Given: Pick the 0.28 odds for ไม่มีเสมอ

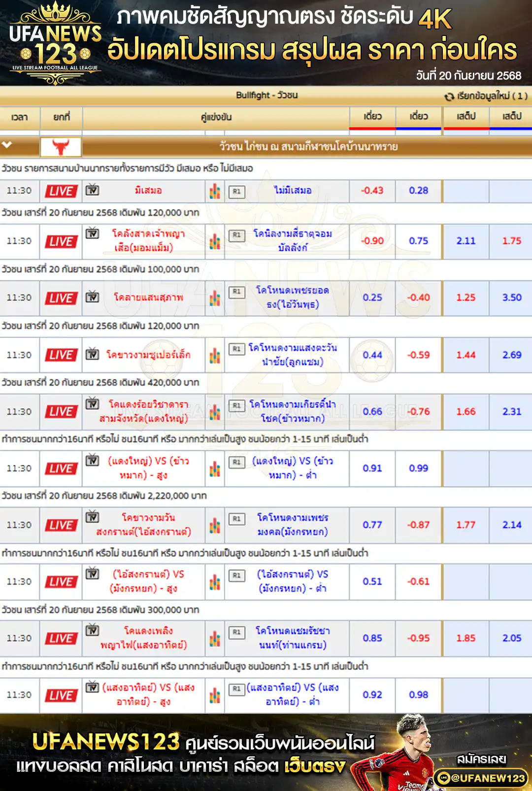Looking at the screenshot, I should (x=419, y=191).
